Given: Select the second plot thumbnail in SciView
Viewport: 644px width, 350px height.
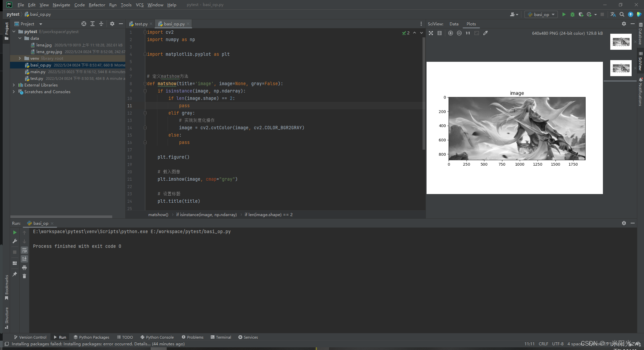Looking at the screenshot, I should 621,68.
